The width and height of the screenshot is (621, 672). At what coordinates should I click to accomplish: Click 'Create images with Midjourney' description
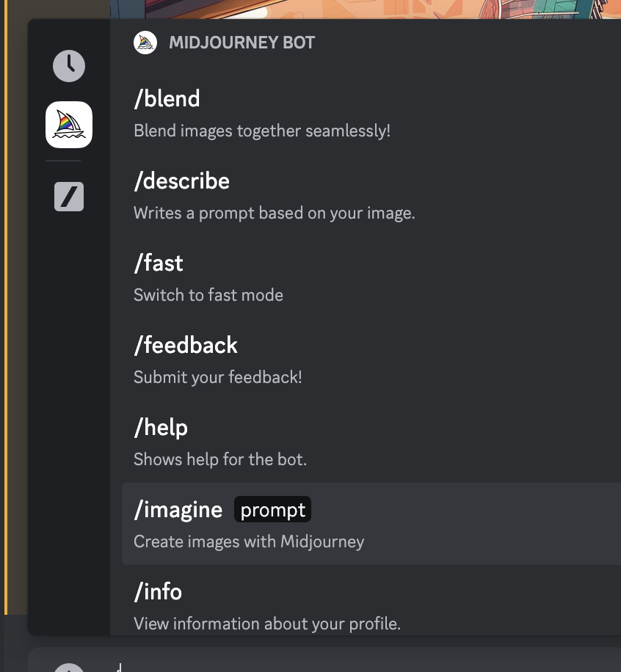[x=249, y=541]
